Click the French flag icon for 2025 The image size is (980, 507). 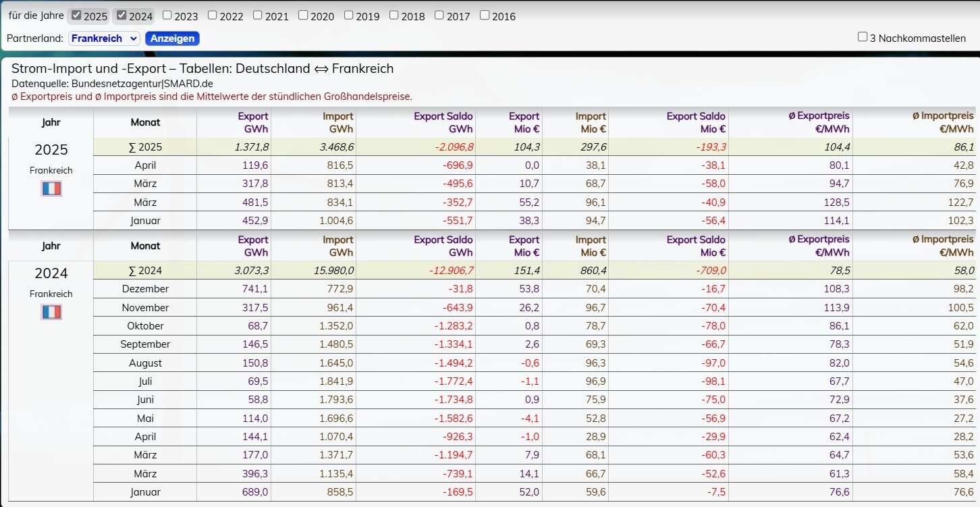point(51,188)
